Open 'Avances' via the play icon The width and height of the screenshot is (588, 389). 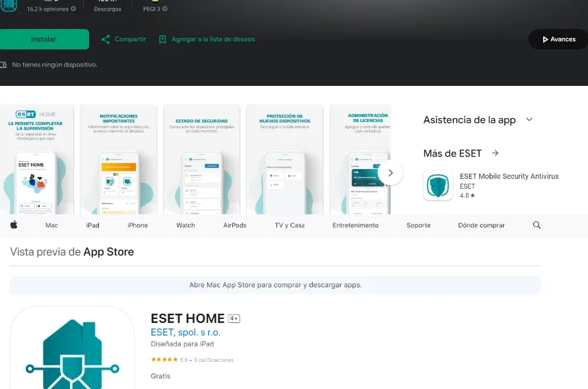pyautogui.click(x=545, y=39)
